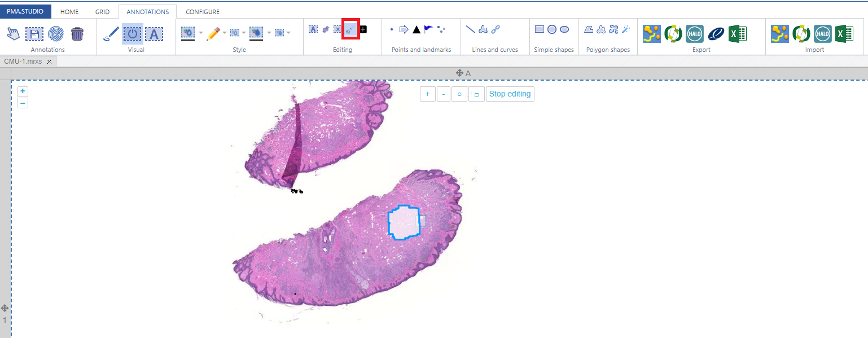868x338 pixels.
Task: Select the blue flag landmark tool
Action: pyautogui.click(x=429, y=29)
